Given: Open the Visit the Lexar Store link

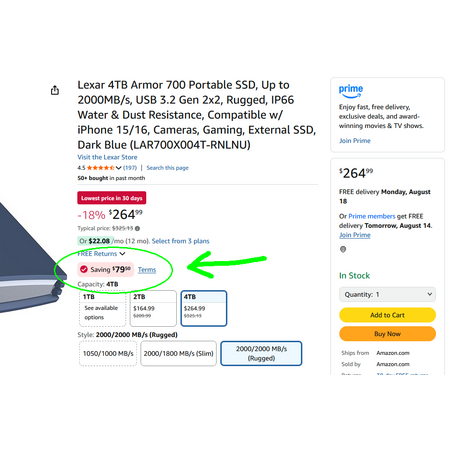Looking at the screenshot, I should click(107, 157).
